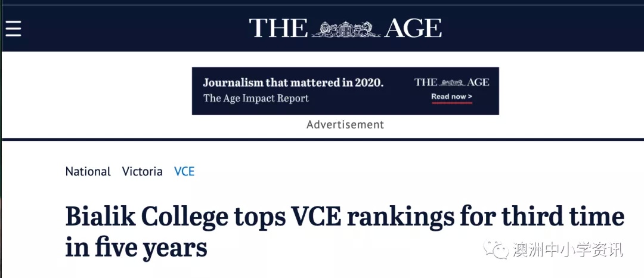
Task: Open the VCE topic breadcrumb
Action: [184, 171]
